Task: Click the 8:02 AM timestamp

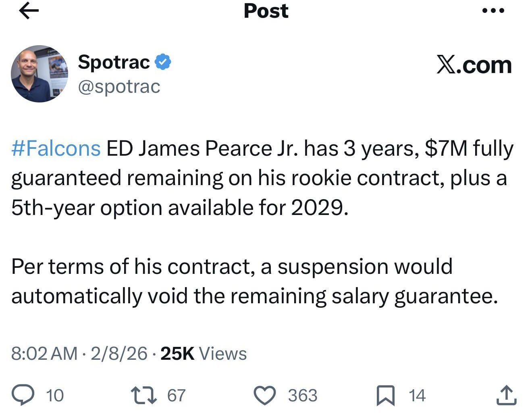Action: [44, 353]
